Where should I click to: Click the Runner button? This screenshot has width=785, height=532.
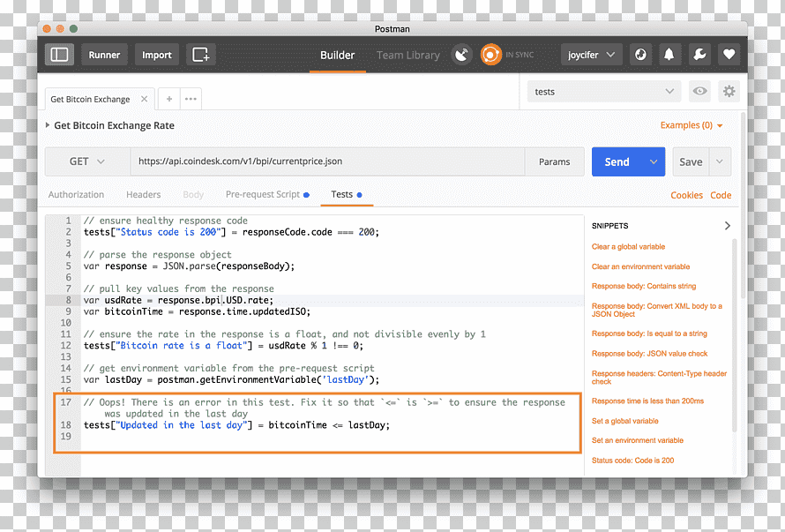pos(104,55)
